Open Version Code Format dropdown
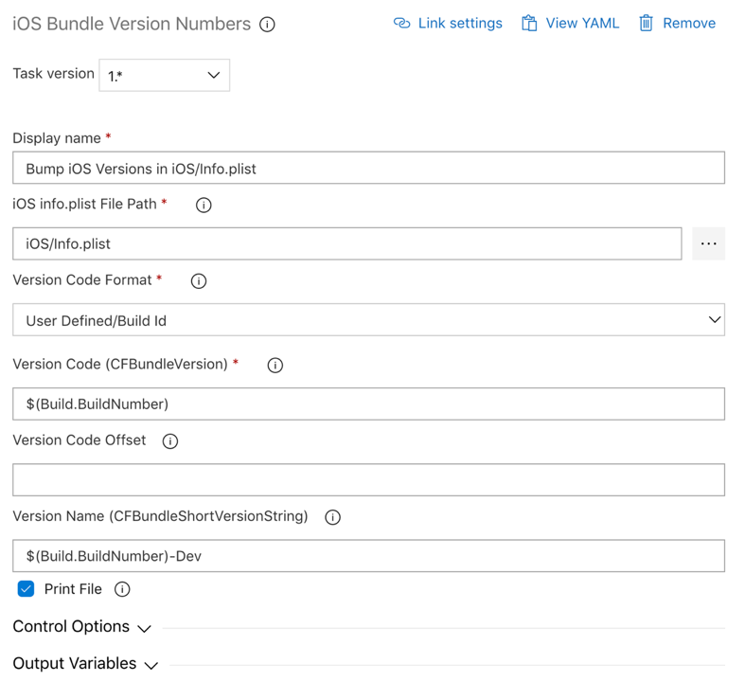The image size is (745, 700). click(368, 320)
